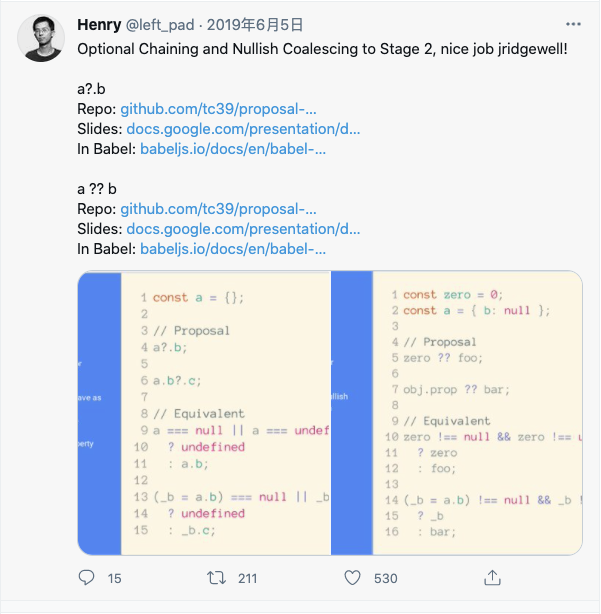Image resolution: width=601 pixels, height=614 pixels.
Task: Open nullish coalescing Babel docs link
Action: (232, 249)
